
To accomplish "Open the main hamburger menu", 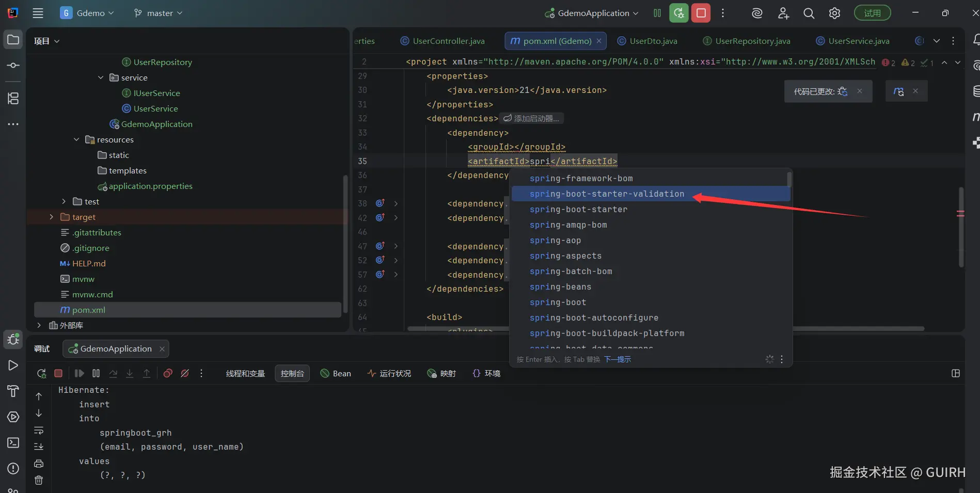I will pos(38,13).
